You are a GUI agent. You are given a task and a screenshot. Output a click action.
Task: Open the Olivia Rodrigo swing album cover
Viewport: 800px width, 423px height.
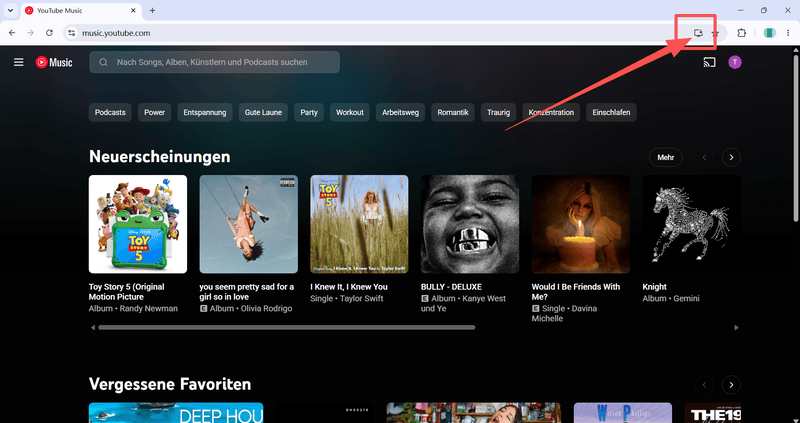(248, 224)
